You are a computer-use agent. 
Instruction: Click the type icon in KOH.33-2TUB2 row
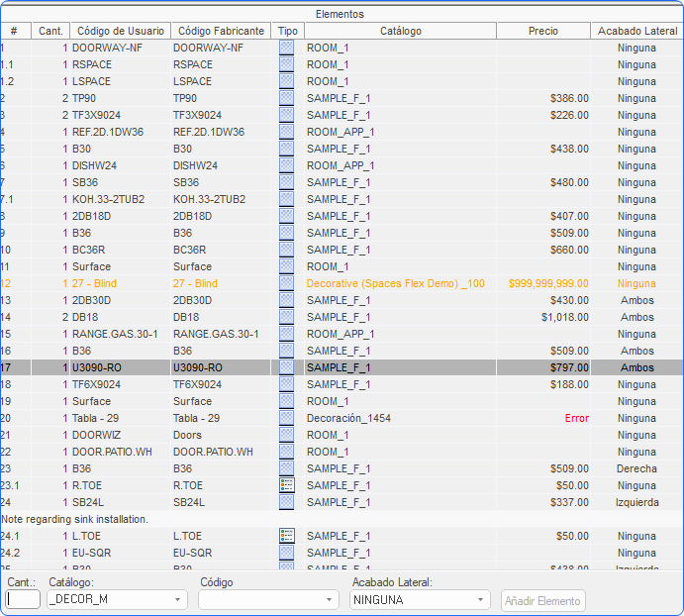pos(286,199)
